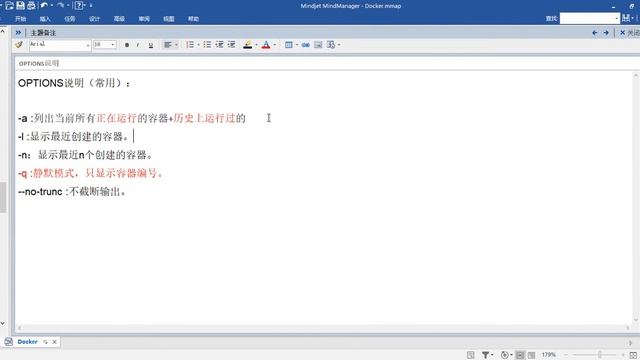Go to previous topic note arrow

coord(595,33)
